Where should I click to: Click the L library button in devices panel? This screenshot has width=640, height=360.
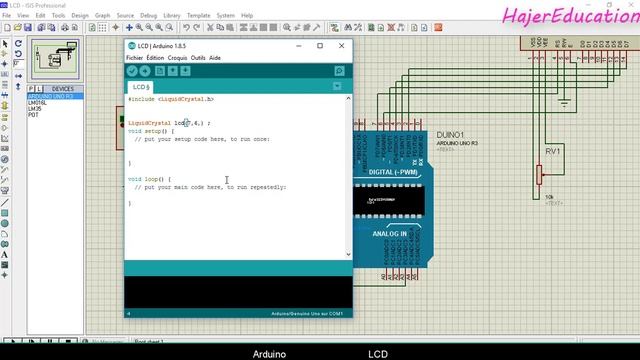(x=39, y=89)
